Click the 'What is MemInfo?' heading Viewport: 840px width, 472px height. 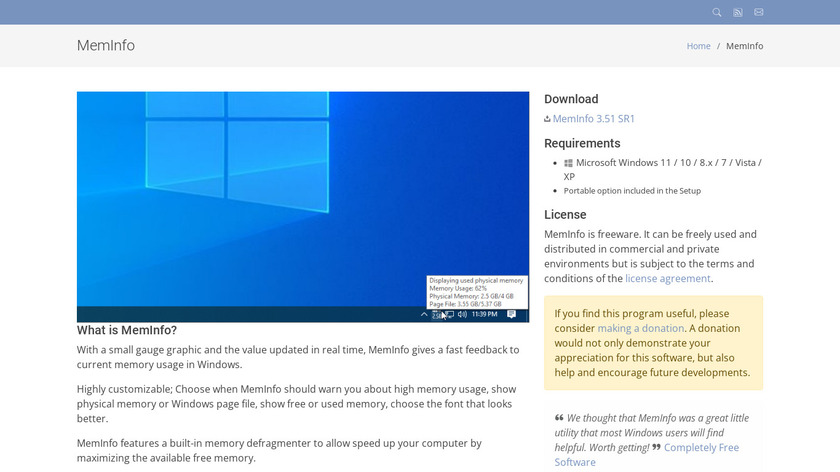tap(127, 330)
